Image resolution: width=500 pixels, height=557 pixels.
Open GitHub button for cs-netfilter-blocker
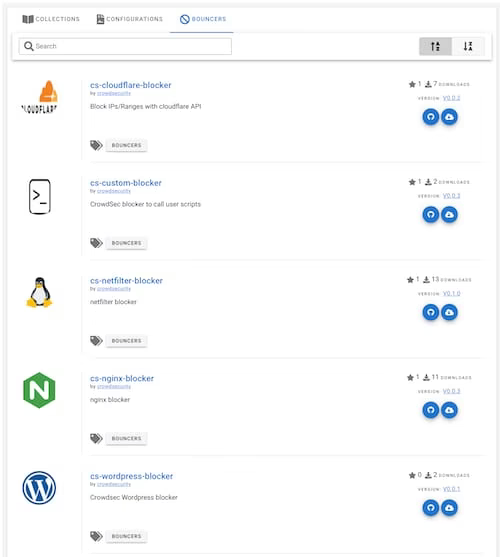(431, 312)
